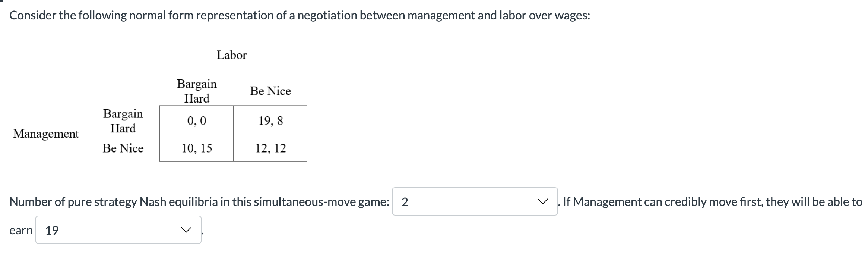
Task: Click the word earn before the dropdown
Action: [21, 230]
